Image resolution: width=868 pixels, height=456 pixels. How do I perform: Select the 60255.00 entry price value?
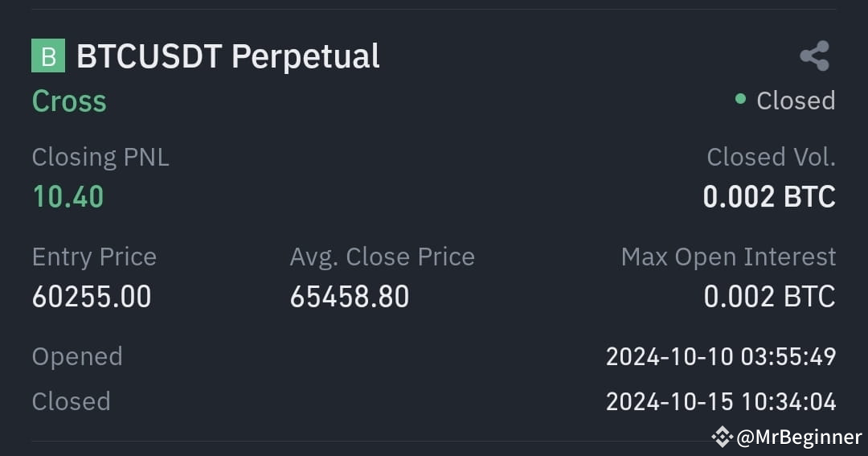92,297
